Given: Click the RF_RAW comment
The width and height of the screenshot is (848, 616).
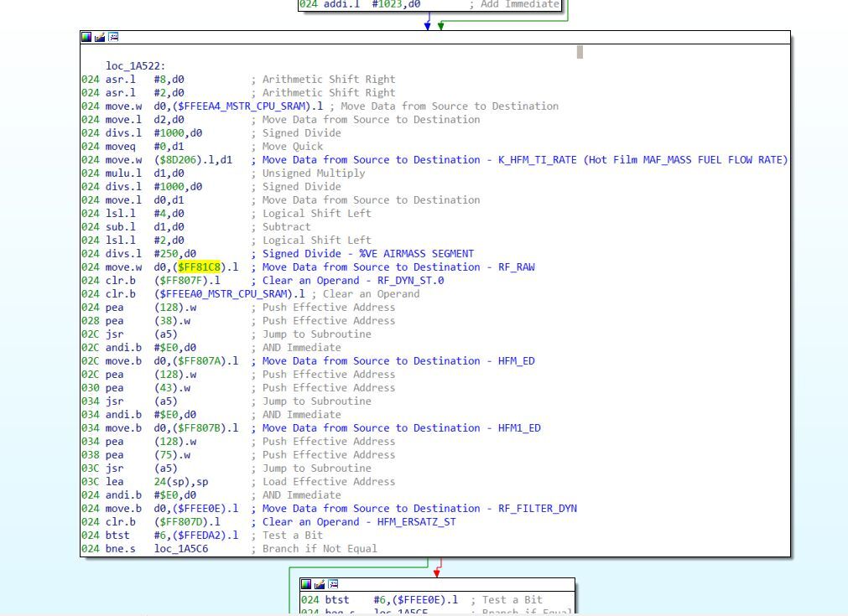Looking at the screenshot, I should pos(517,267).
